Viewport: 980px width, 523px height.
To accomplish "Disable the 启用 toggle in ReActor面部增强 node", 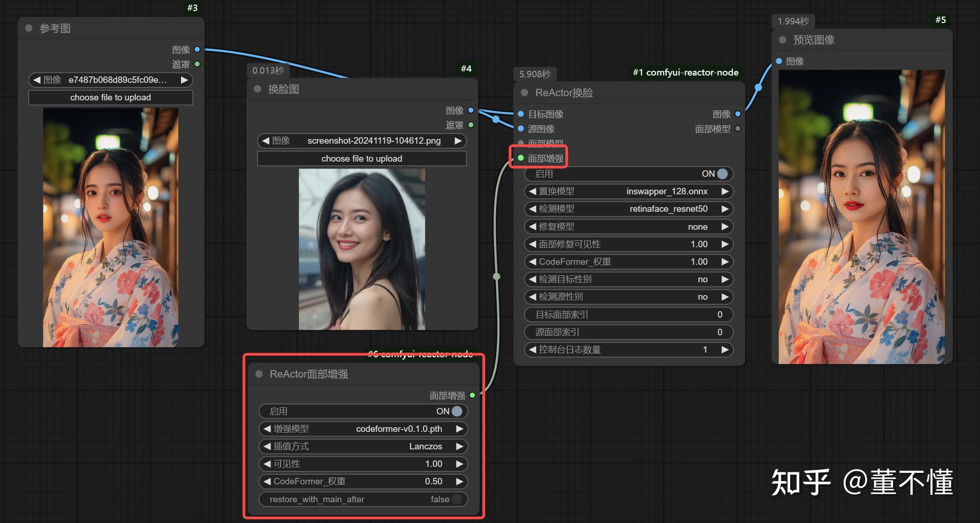I will point(456,411).
